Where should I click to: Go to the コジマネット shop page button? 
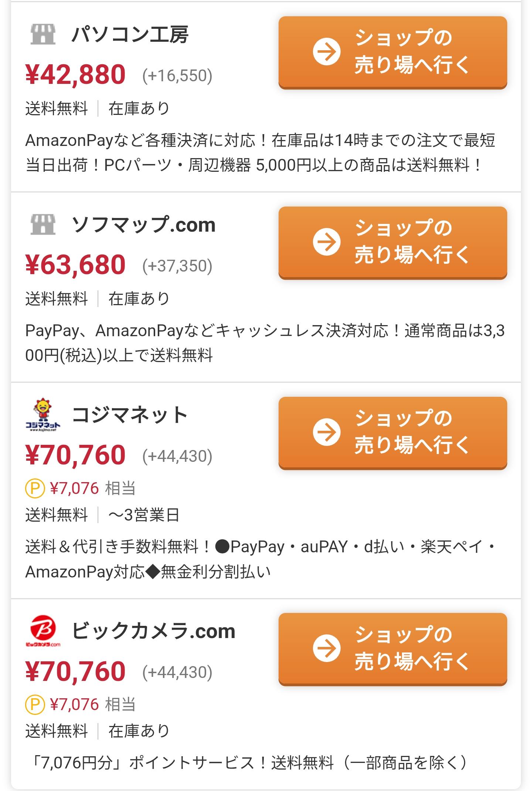[x=392, y=432]
